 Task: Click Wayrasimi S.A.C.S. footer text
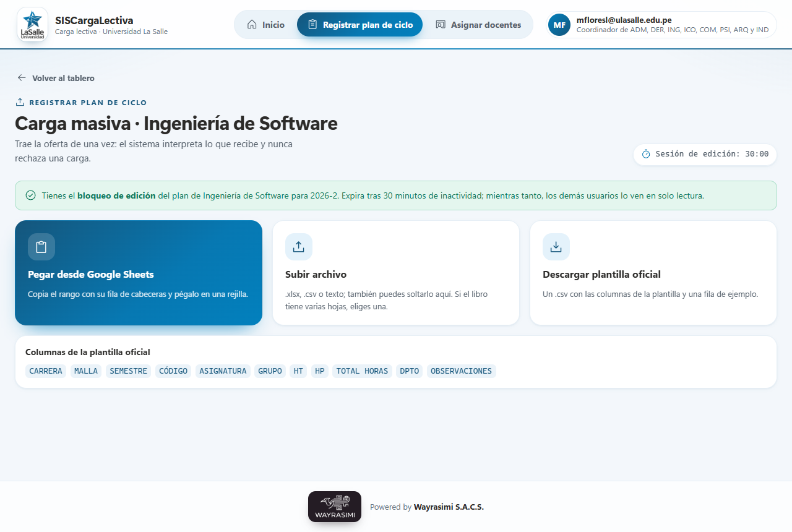tap(449, 507)
